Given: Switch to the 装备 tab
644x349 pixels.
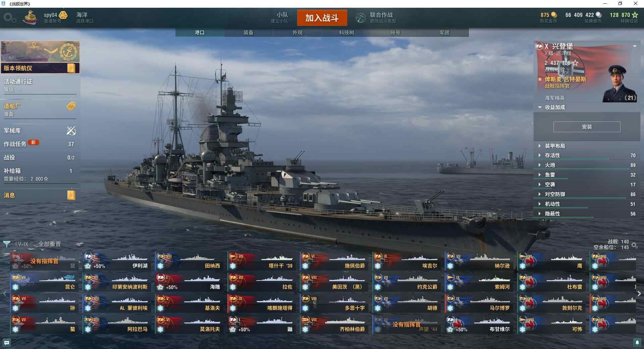Looking at the screenshot, I should (x=249, y=33).
